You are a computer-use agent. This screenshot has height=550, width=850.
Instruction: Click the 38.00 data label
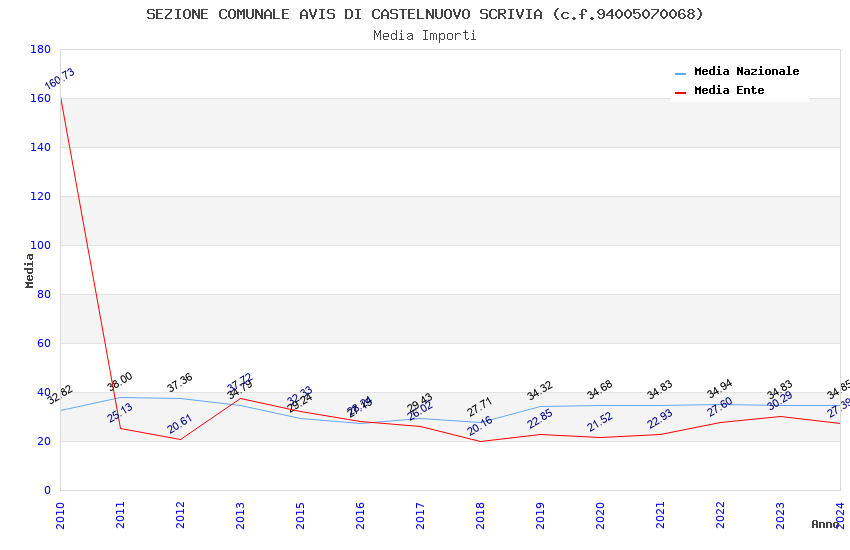tap(120, 381)
